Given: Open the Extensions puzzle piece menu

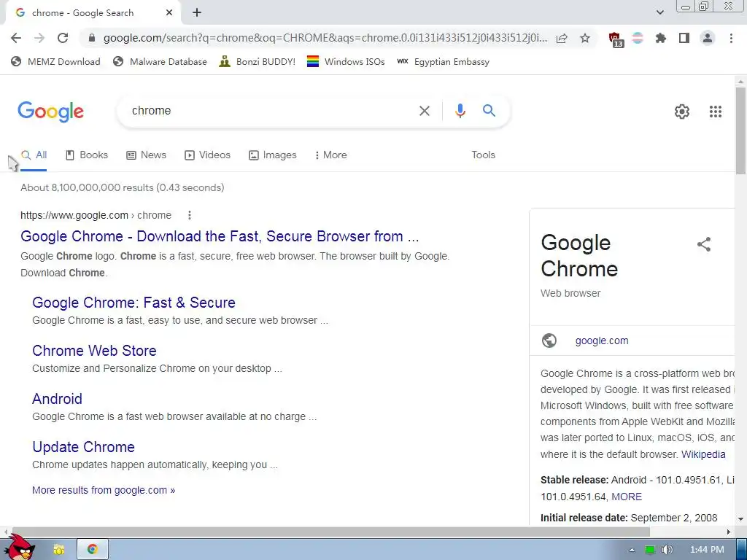Looking at the screenshot, I should coord(661,38).
